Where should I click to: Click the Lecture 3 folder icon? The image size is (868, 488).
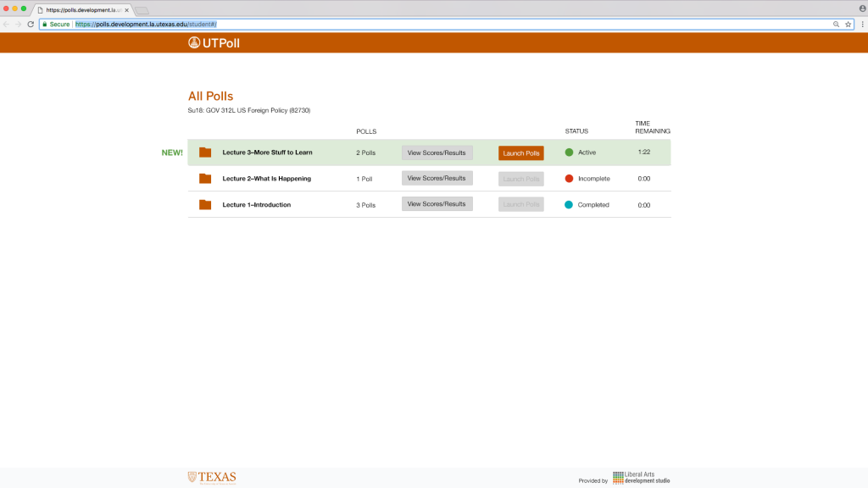(x=205, y=152)
